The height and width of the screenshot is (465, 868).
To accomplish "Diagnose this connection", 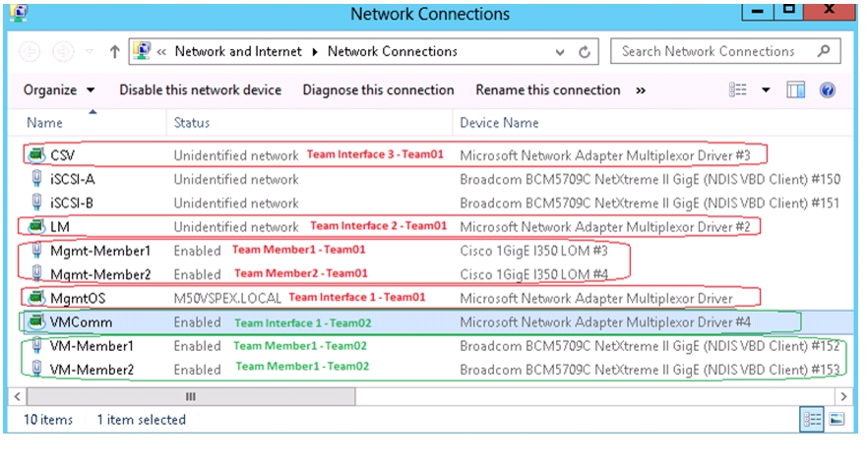I will [378, 89].
